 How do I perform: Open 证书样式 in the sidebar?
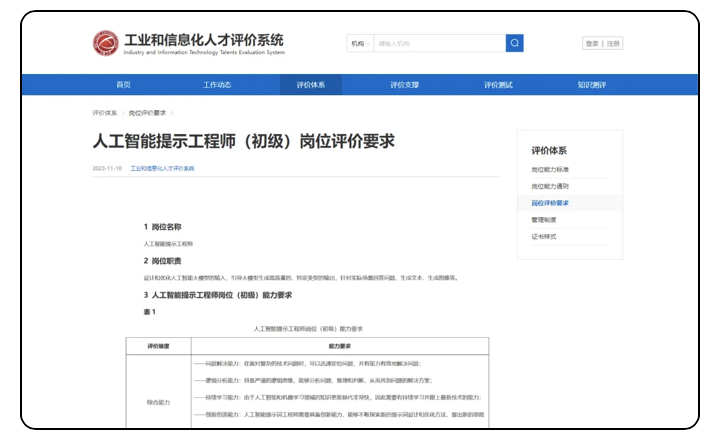tap(544, 237)
